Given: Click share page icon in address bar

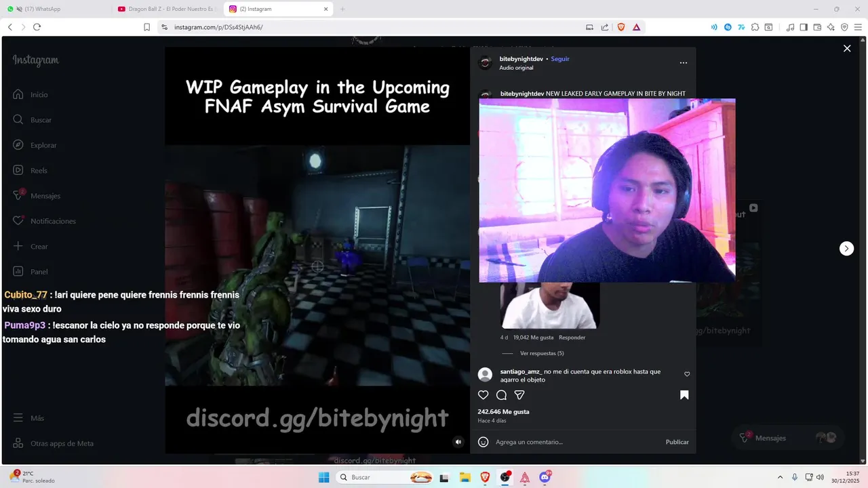Looking at the screenshot, I should [x=605, y=27].
